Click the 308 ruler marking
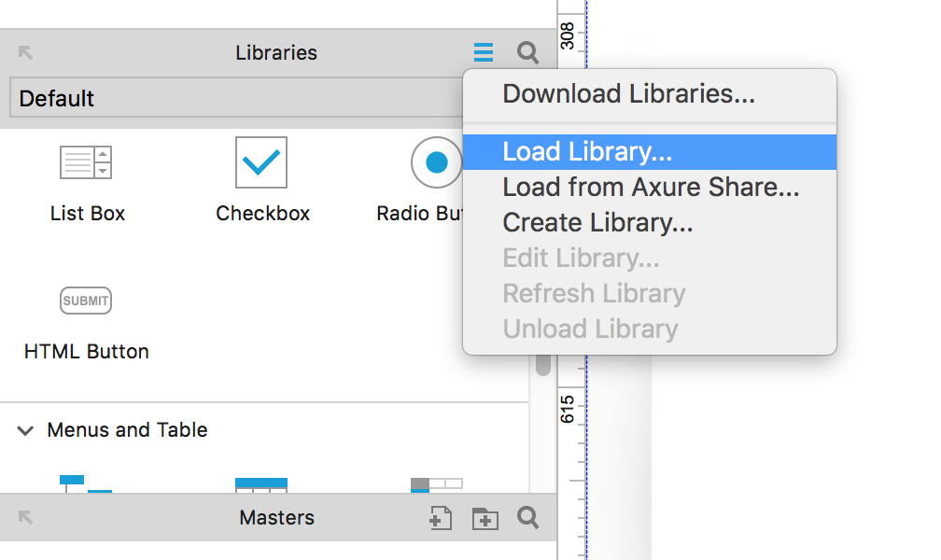The width and height of the screenshot is (941, 560). 568,36
